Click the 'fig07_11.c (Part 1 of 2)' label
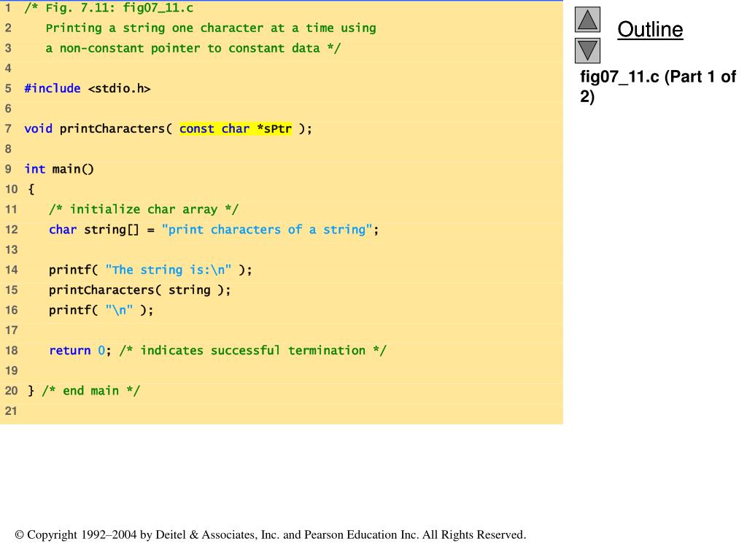Viewport: 747px width, 560px height. point(658,86)
